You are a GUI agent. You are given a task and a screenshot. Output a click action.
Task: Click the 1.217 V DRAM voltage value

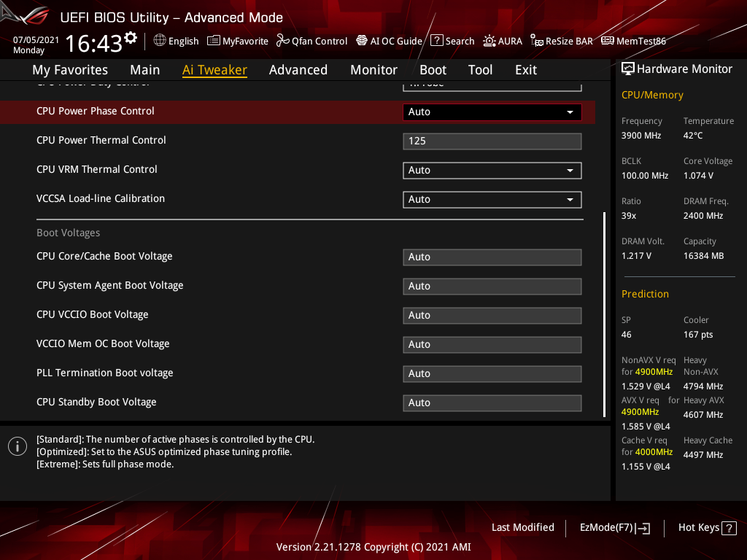point(636,256)
